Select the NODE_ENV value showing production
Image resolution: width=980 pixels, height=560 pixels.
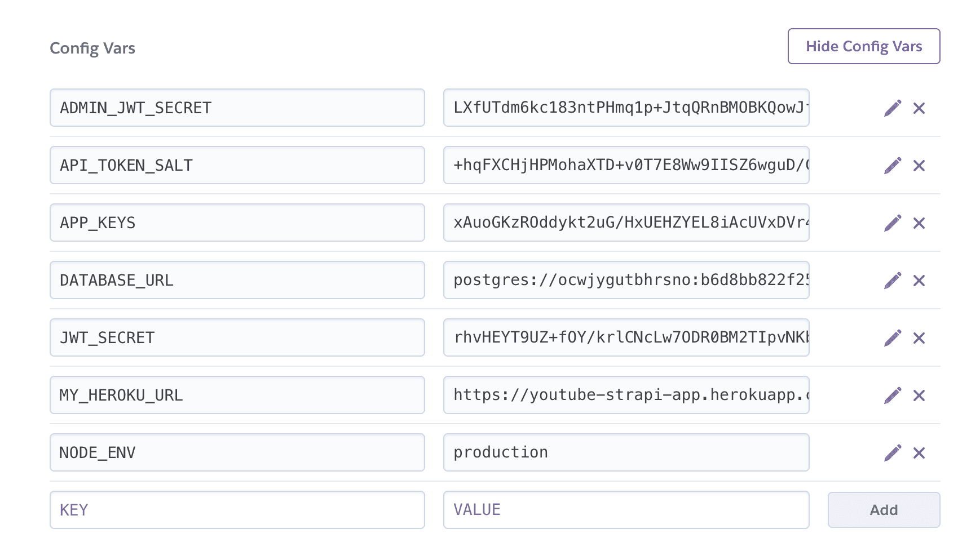(x=626, y=452)
